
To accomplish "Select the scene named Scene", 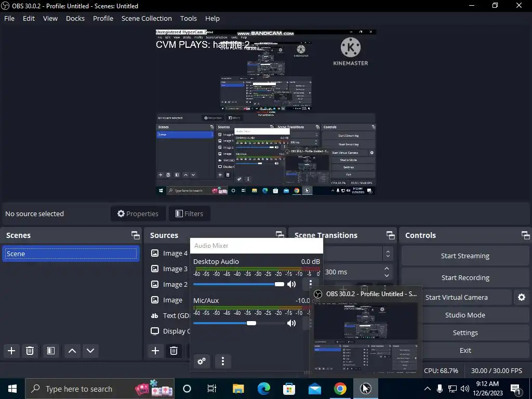I will [x=71, y=254].
